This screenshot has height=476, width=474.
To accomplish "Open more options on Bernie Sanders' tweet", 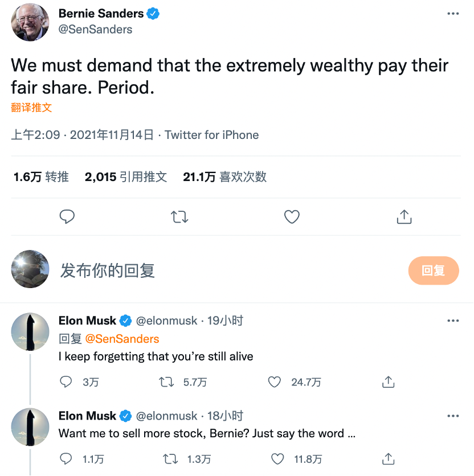I will [x=453, y=14].
